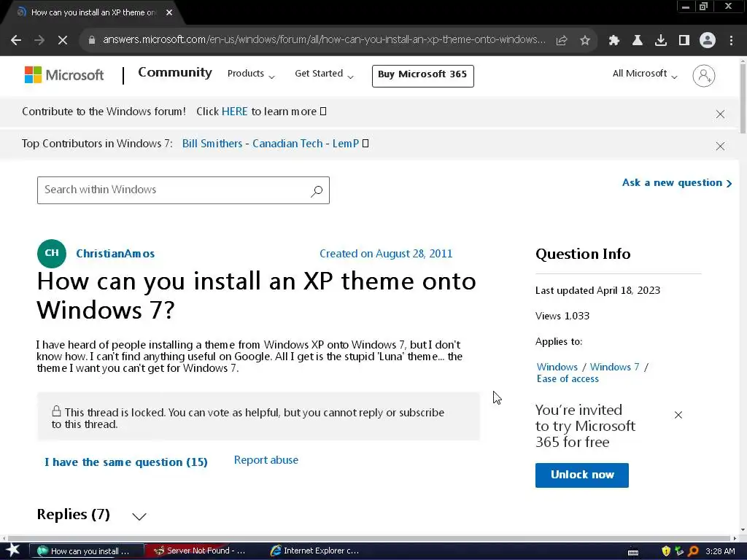Open the Ease of access link

point(568,379)
